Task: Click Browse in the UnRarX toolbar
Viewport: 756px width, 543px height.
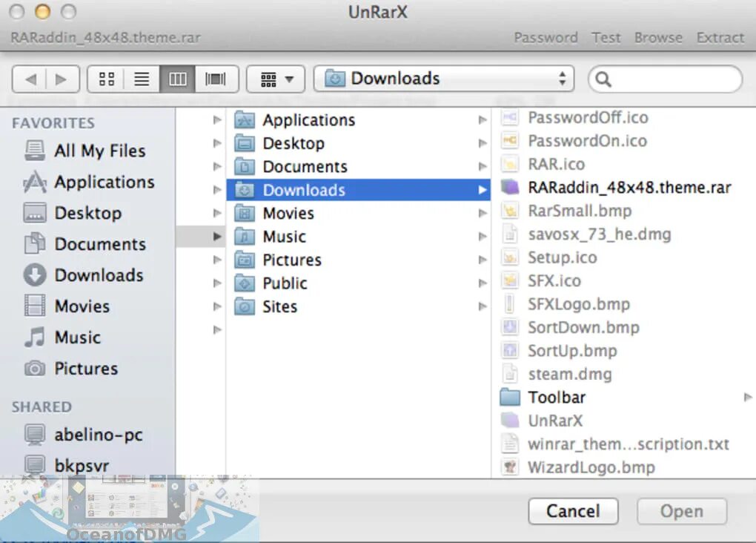Action: click(x=658, y=38)
